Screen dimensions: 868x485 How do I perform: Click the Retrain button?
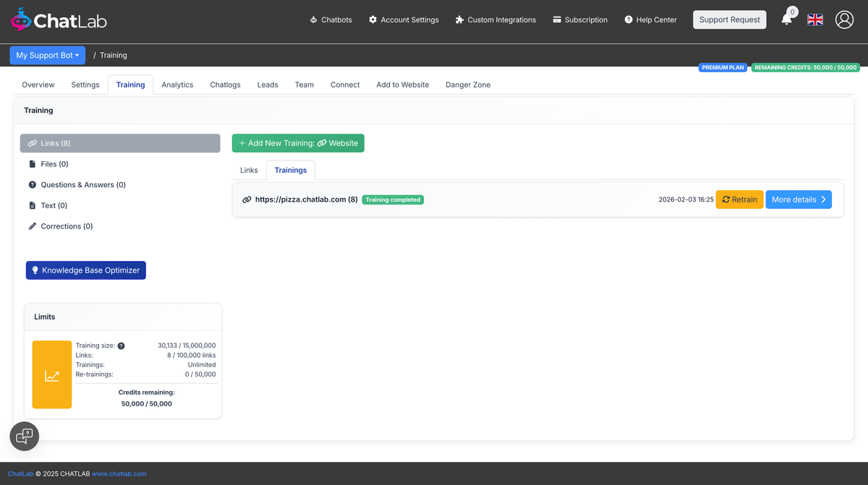click(739, 199)
